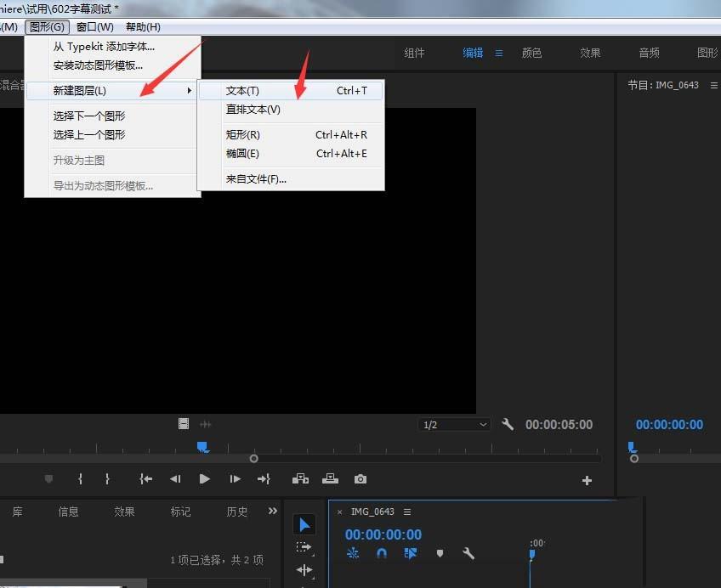This screenshot has width=721, height=588.
Task: Click the Export Frame camera icon
Action: click(360, 479)
